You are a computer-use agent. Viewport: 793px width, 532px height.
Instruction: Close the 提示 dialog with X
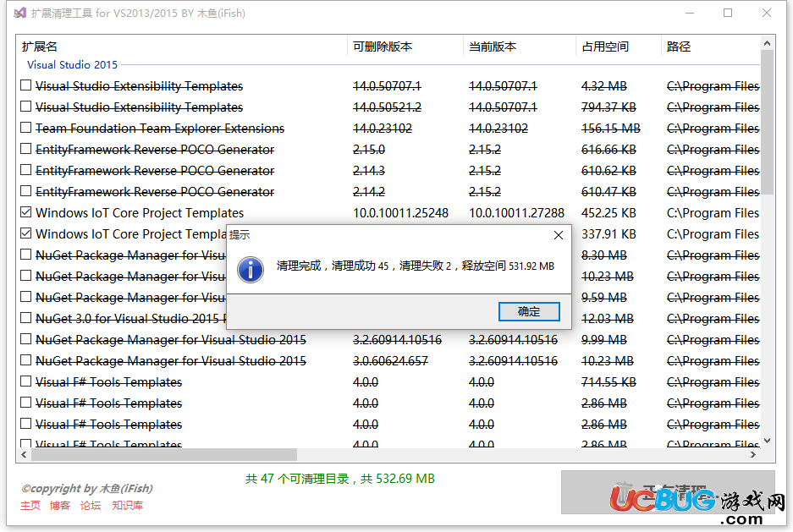click(559, 235)
